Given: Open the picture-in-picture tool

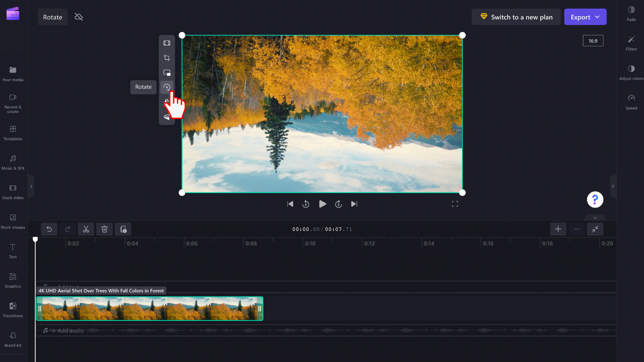Looking at the screenshot, I should [167, 72].
